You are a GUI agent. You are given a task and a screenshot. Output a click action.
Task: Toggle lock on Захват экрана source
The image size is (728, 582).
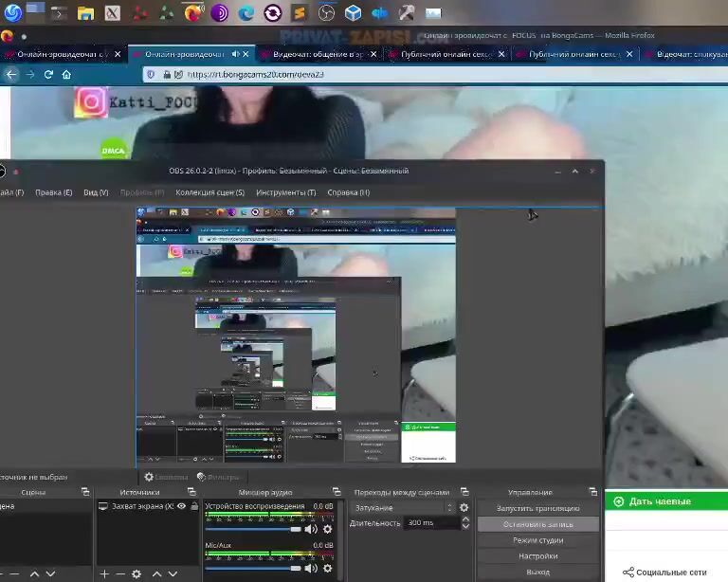pyautogui.click(x=194, y=506)
